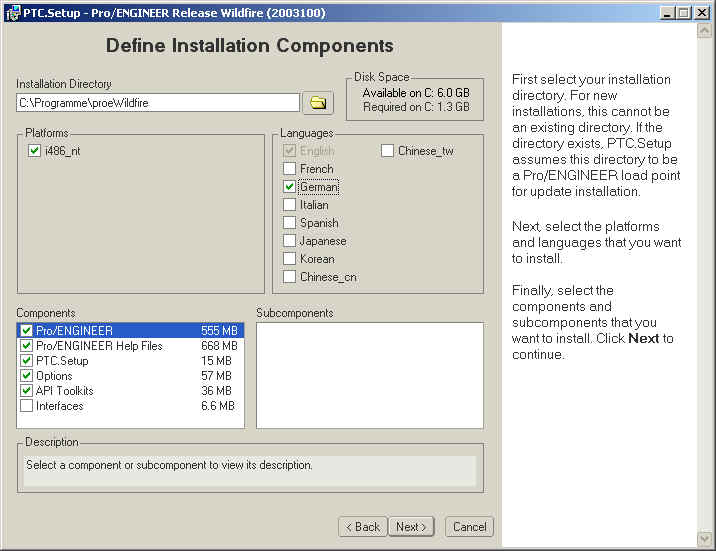716x551 pixels.
Task: Uncheck the Options component checkbox
Action: pyautogui.click(x=26, y=376)
